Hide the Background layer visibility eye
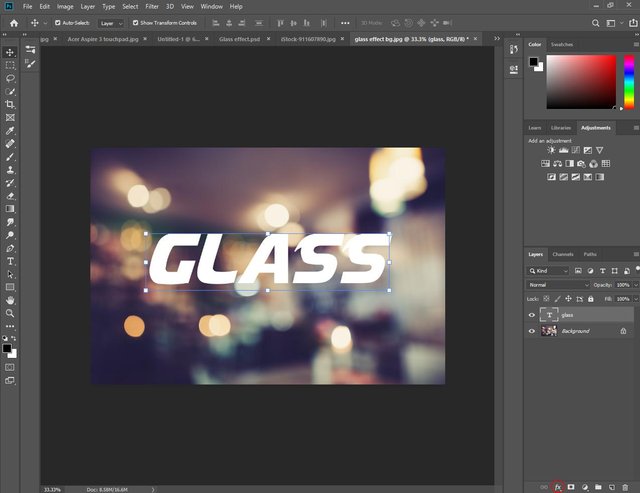Viewport: 640px width, 493px height. (x=532, y=331)
